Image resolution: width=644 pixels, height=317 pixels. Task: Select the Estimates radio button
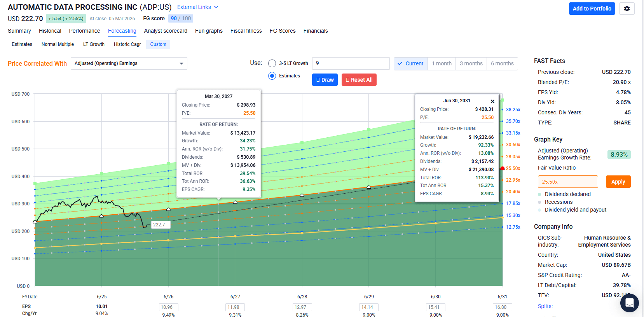click(272, 76)
